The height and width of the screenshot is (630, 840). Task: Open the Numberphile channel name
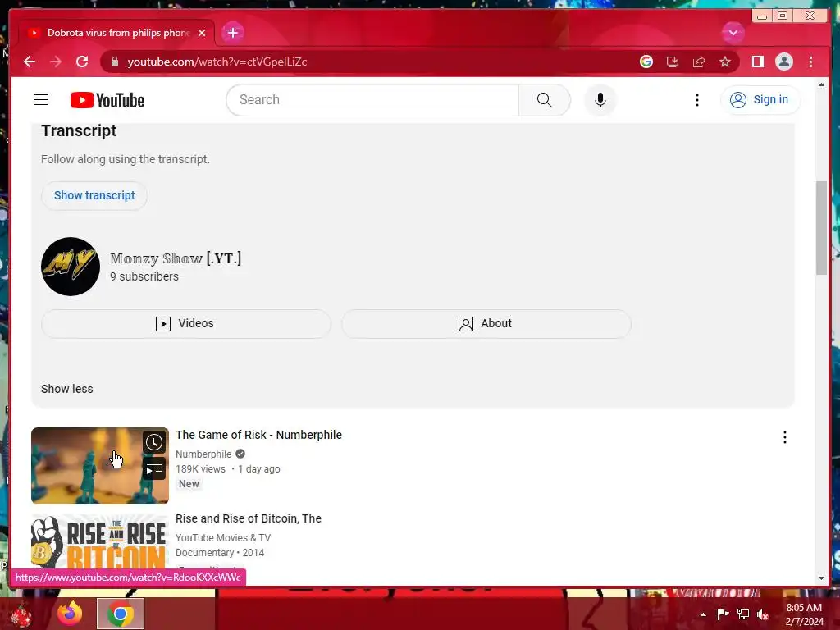click(x=203, y=454)
